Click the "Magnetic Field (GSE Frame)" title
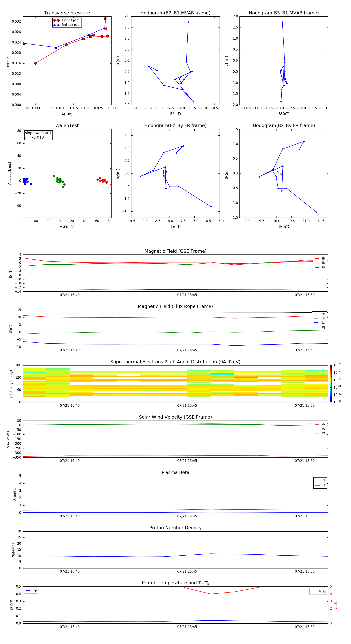The height and width of the screenshot is (644, 351). (175, 251)
